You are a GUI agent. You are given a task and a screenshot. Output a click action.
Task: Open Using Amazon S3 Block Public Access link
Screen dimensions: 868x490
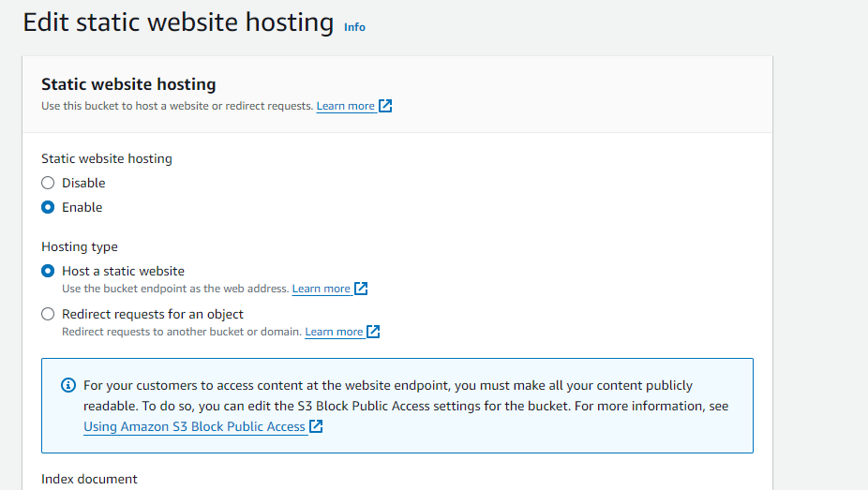point(194,427)
